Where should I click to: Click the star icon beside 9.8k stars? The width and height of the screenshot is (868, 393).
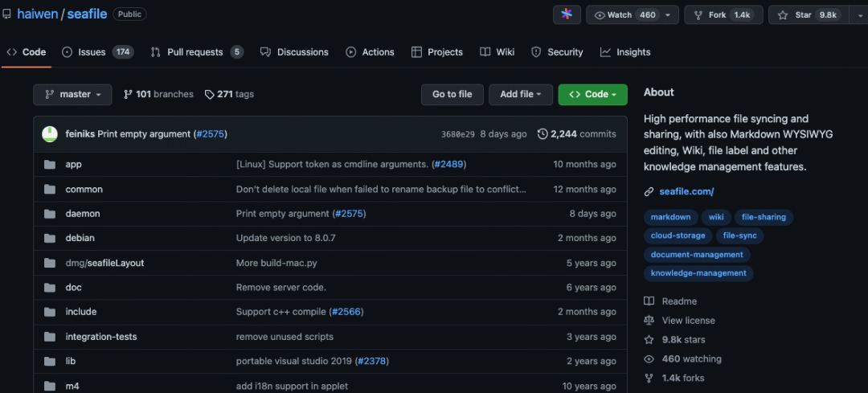(649, 340)
